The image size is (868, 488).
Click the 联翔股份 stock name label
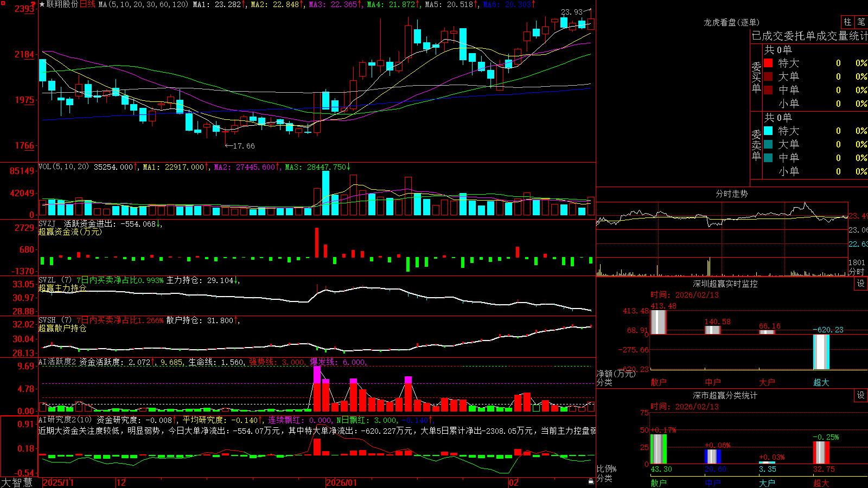[x=62, y=4]
